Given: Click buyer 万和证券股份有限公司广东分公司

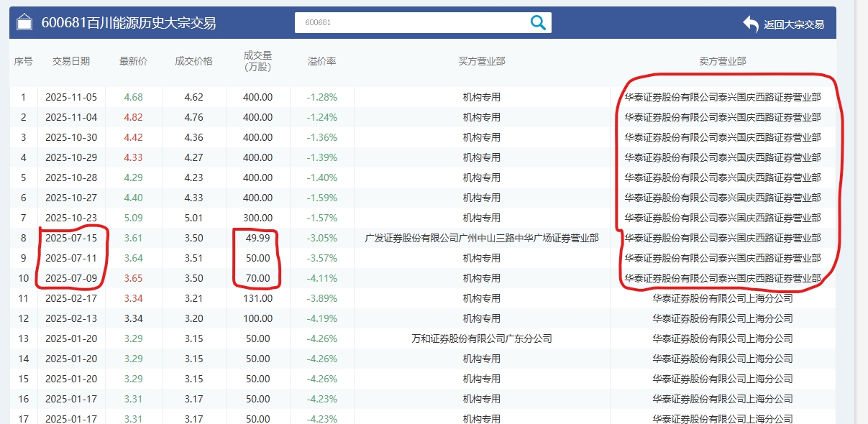Looking at the screenshot, I should click(482, 338).
